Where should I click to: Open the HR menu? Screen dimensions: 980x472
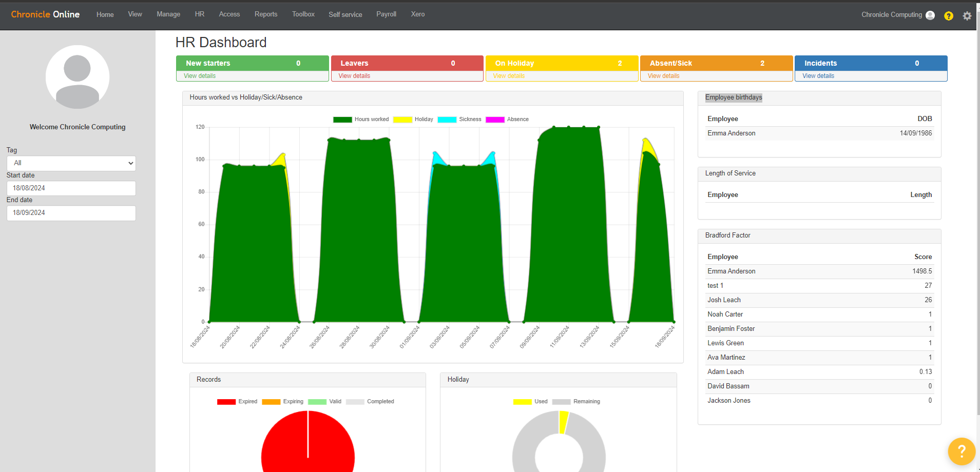(200, 14)
